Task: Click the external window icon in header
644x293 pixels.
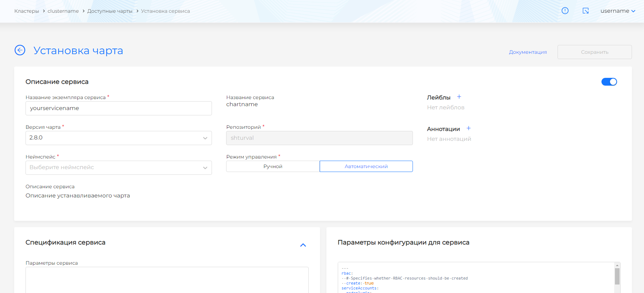Action: click(x=586, y=11)
